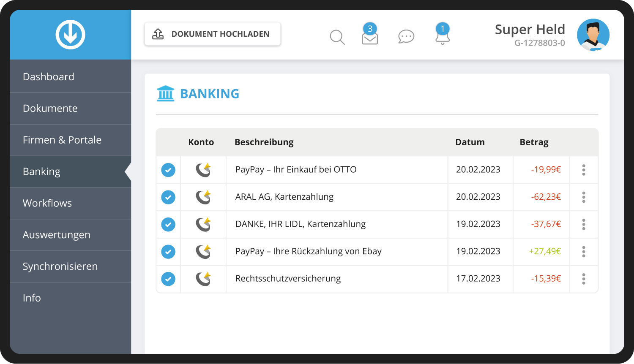Viewport: 634px width, 364px height.
Task: Toggle the checkmark on the LIDL transaction
Action: 168,224
